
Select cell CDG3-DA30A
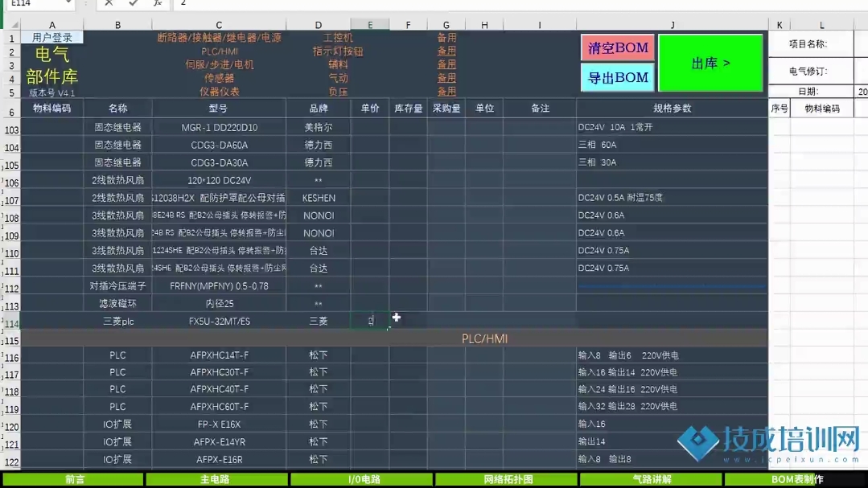click(220, 162)
